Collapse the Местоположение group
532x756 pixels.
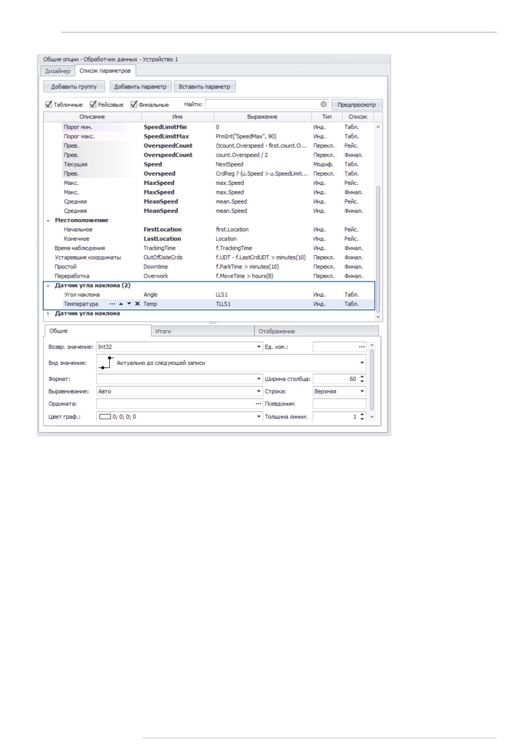[x=48, y=220]
